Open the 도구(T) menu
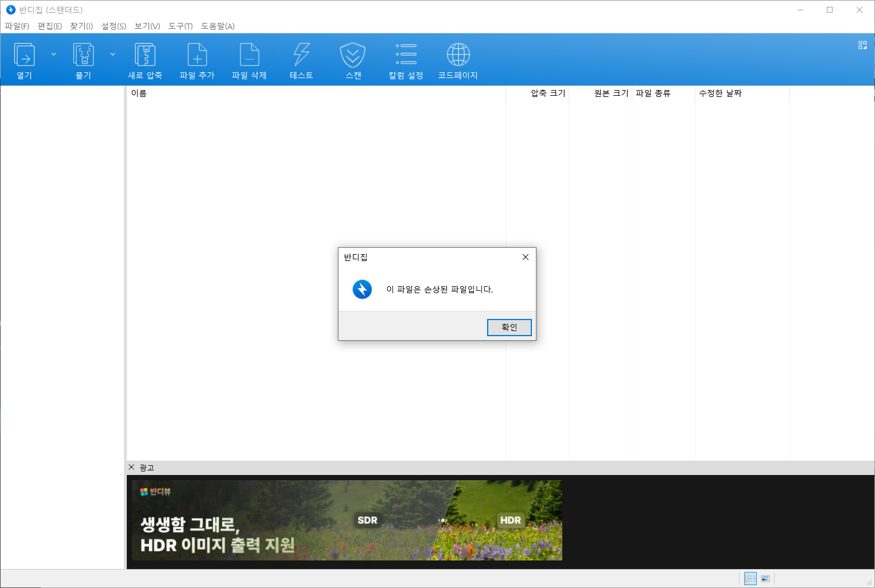The width and height of the screenshot is (875, 588). (x=181, y=26)
